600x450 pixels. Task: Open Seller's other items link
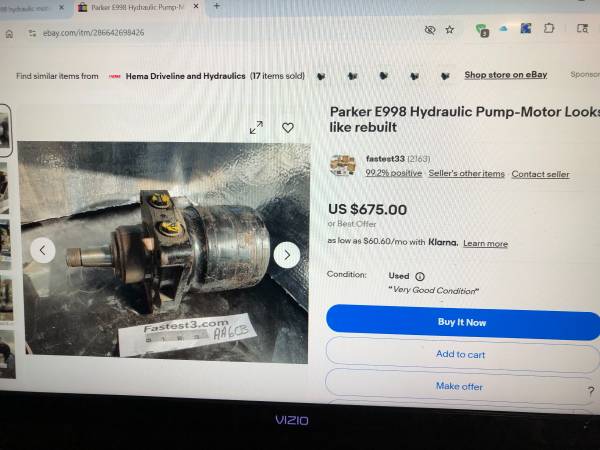pos(466,173)
